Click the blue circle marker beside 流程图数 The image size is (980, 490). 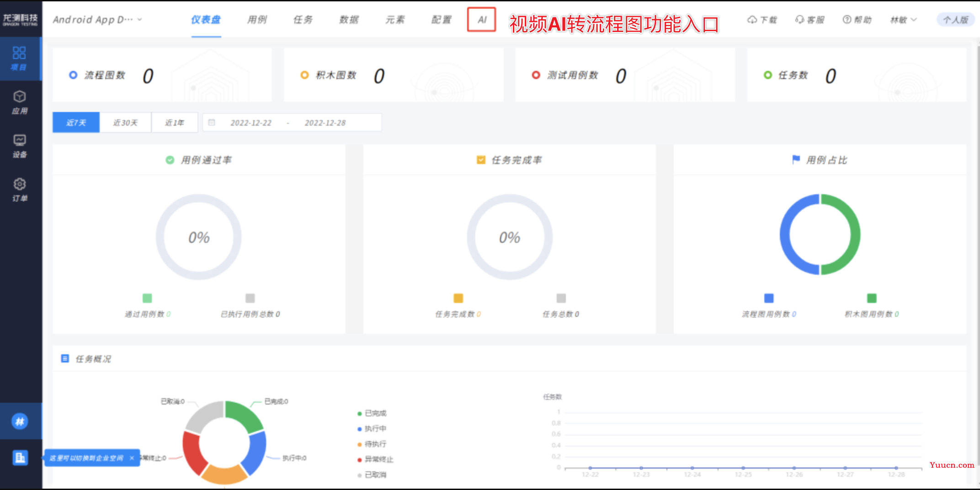point(73,75)
